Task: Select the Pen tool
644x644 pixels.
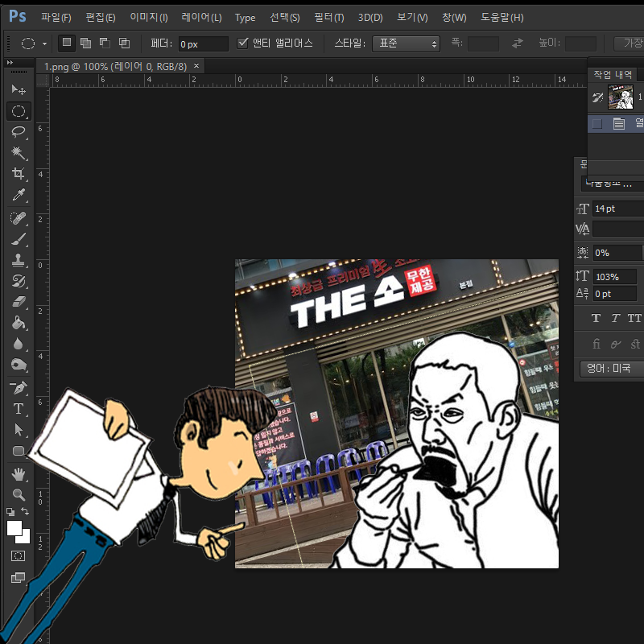Action: [x=18, y=387]
